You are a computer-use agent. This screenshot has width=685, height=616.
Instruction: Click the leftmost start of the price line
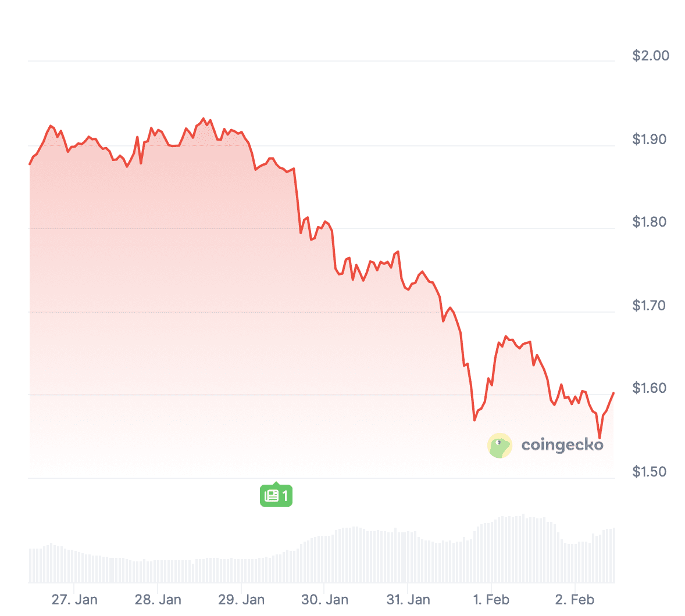(x=30, y=164)
